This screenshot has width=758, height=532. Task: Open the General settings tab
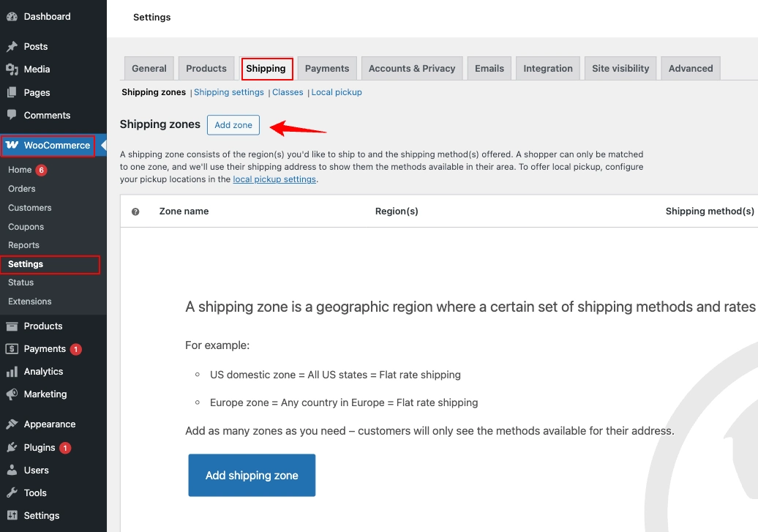[149, 69]
